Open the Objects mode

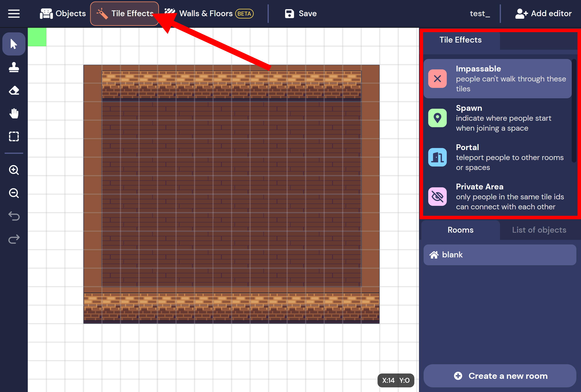point(63,13)
